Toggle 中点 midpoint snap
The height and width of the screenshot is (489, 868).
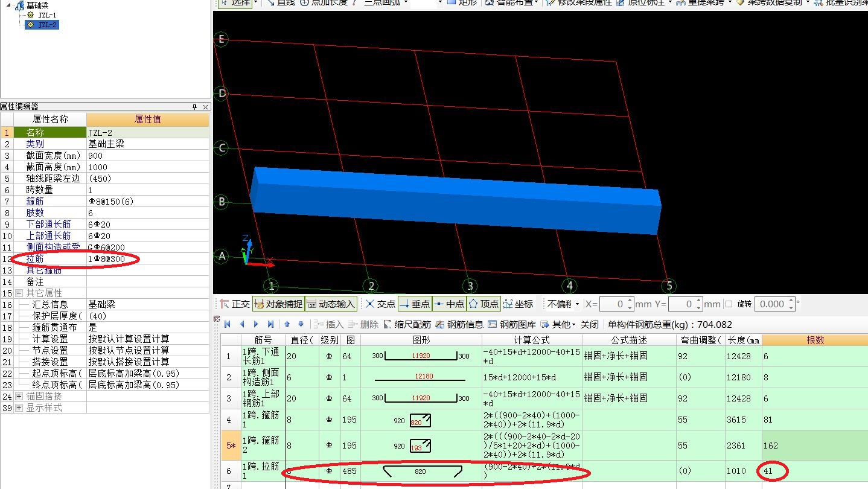tap(449, 304)
